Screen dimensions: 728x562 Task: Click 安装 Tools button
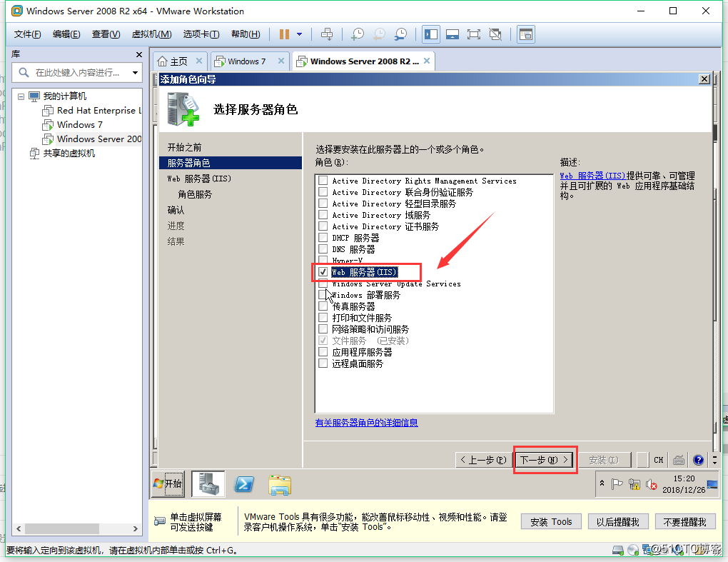tap(551, 521)
